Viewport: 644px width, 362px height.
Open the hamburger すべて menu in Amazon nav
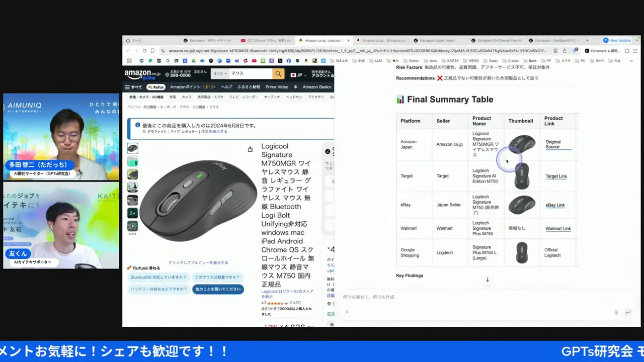coord(133,87)
